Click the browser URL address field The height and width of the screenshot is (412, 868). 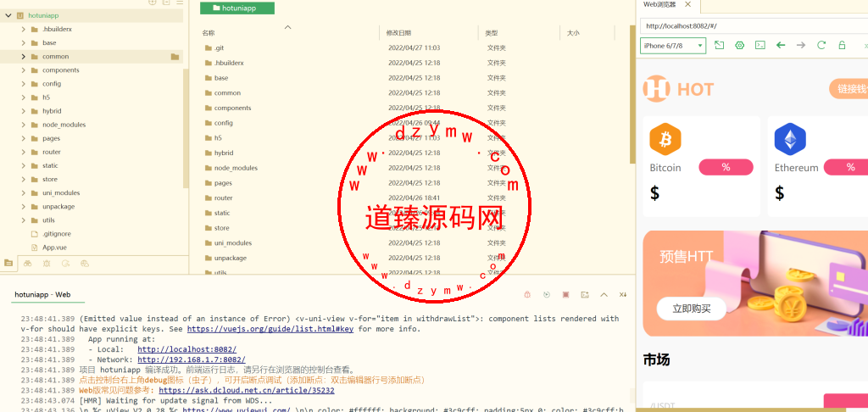(x=754, y=26)
